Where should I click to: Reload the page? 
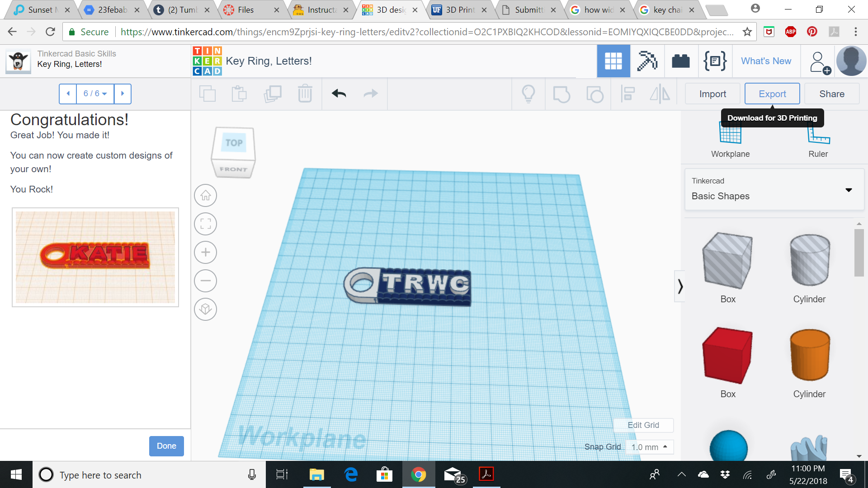50,32
